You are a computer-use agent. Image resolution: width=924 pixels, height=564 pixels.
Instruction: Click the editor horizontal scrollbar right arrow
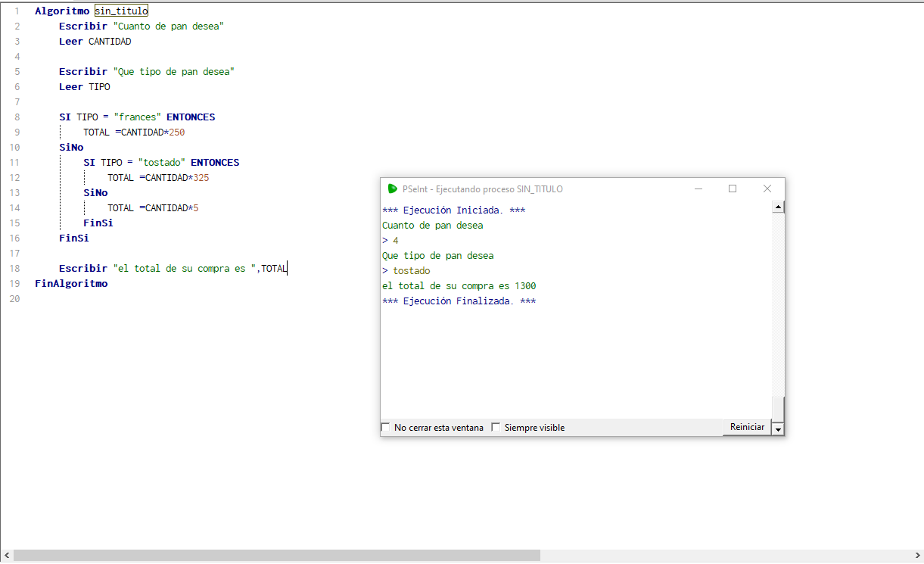click(917, 556)
